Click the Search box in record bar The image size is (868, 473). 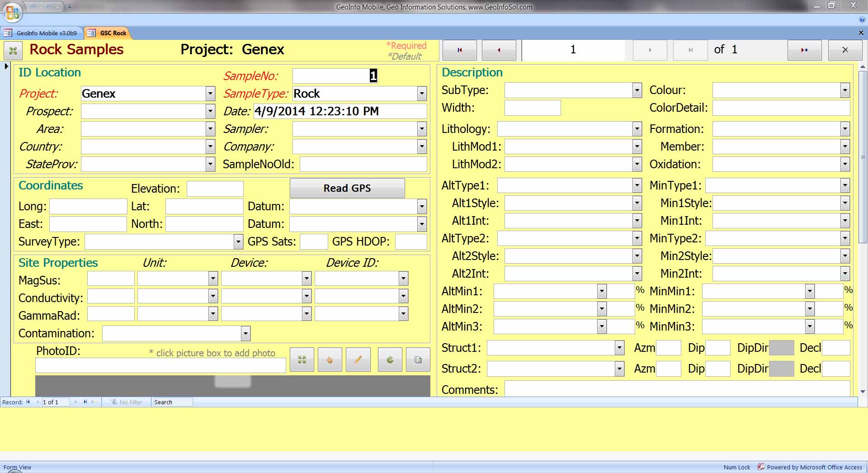click(172, 402)
